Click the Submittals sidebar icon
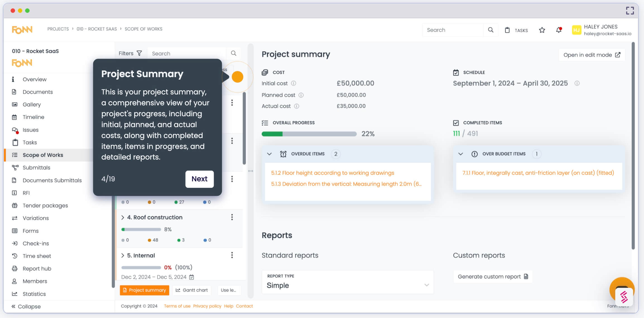Screen dimensions: 644x318 pos(15,168)
